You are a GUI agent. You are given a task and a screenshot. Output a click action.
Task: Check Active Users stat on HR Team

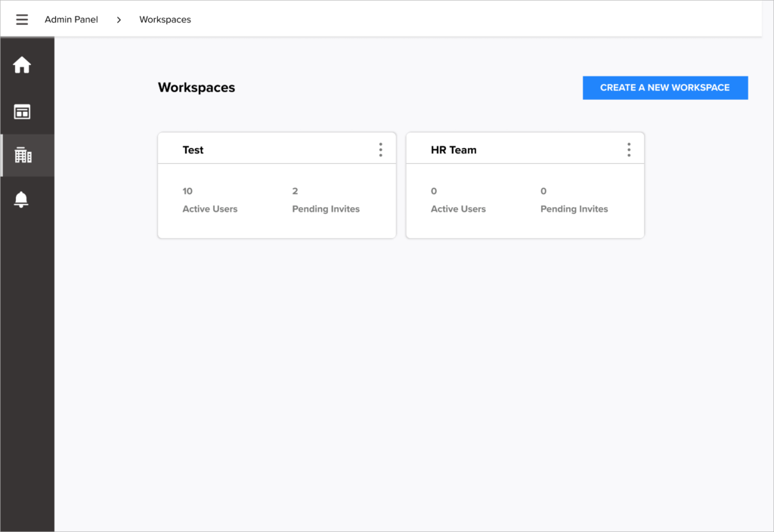tap(458, 199)
